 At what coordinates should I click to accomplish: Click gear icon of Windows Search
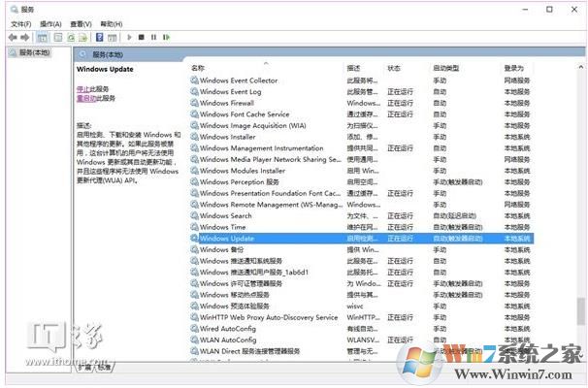pyautogui.click(x=194, y=215)
